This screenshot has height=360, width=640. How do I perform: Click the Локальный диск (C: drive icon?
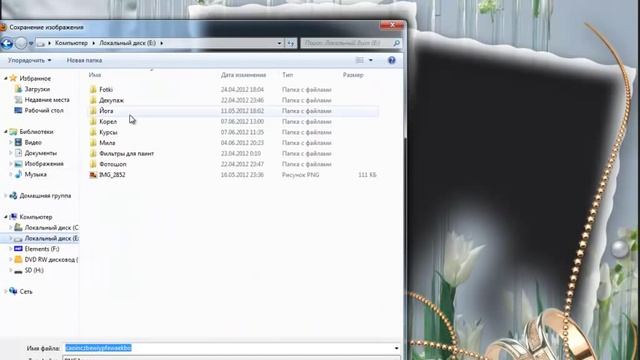[x=18, y=227]
